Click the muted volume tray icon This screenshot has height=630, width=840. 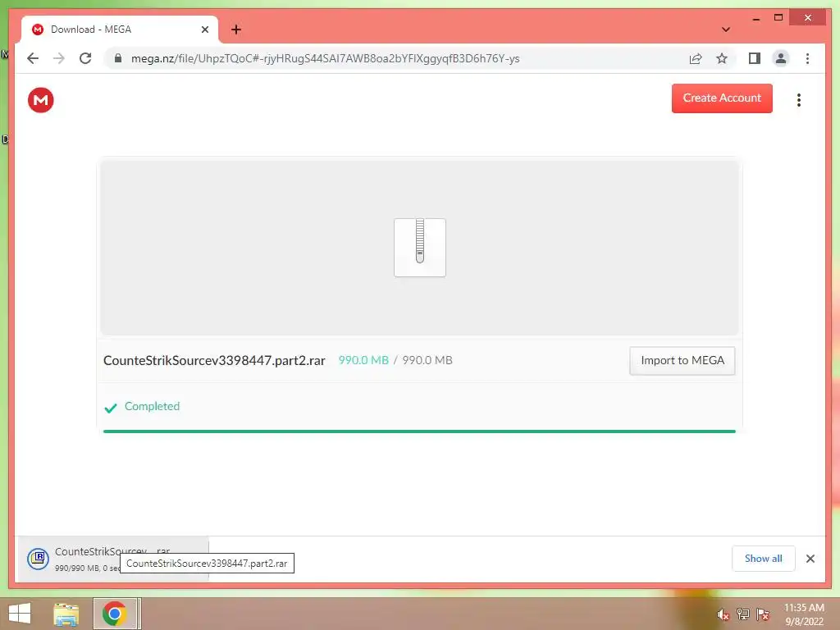[x=724, y=614]
